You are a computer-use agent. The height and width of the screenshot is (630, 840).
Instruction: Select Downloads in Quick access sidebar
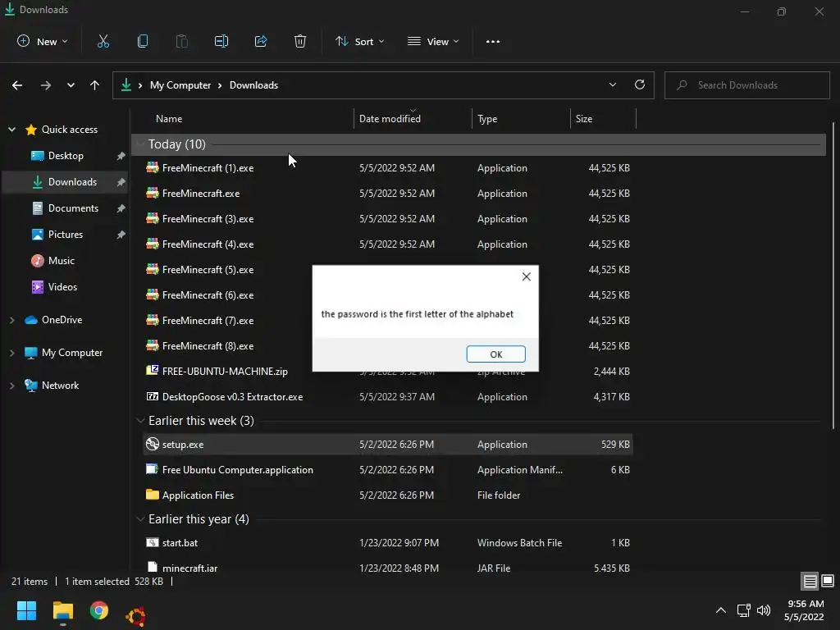66,181
